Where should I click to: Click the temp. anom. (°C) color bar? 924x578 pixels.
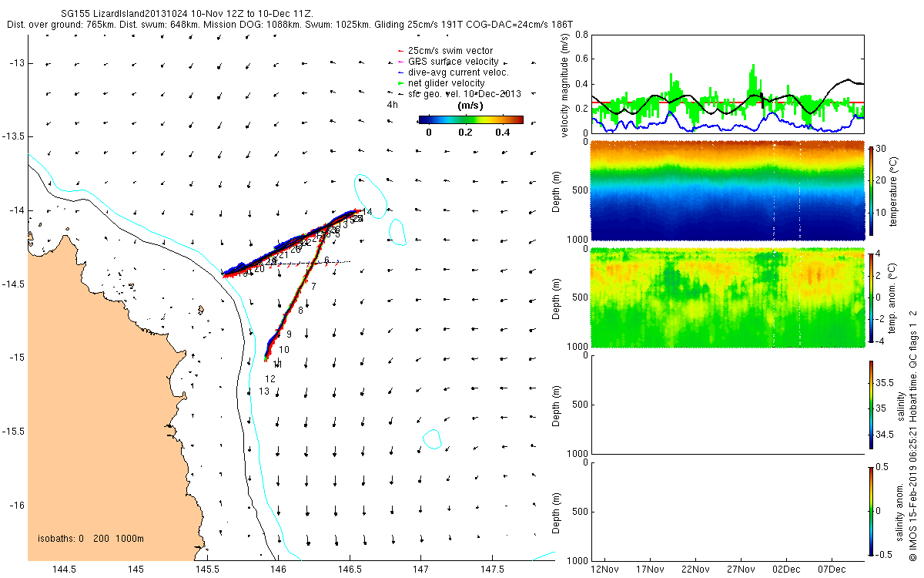872,297
